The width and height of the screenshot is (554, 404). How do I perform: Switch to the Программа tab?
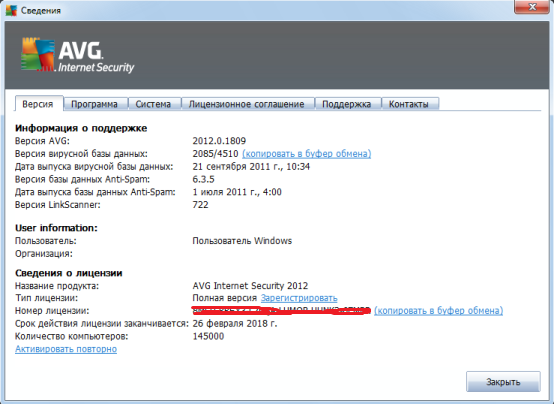tap(94, 104)
